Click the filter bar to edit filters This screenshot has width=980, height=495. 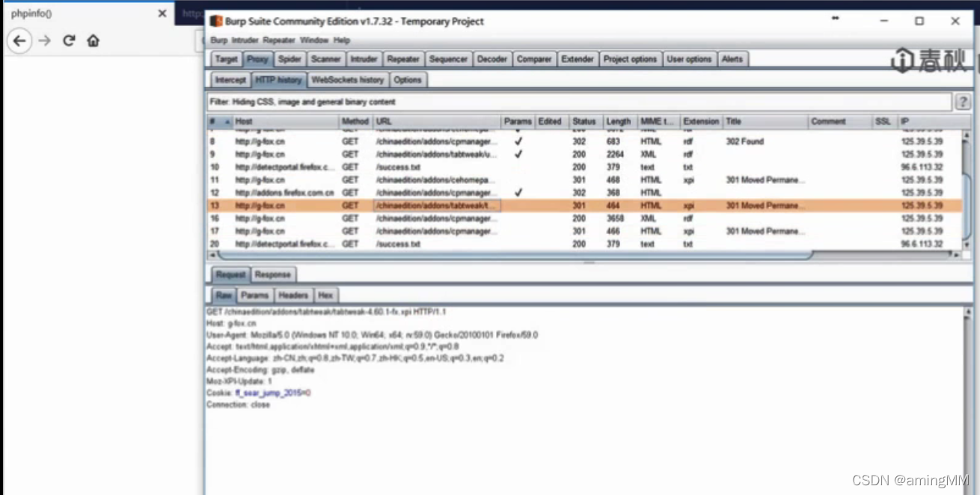tap(579, 102)
